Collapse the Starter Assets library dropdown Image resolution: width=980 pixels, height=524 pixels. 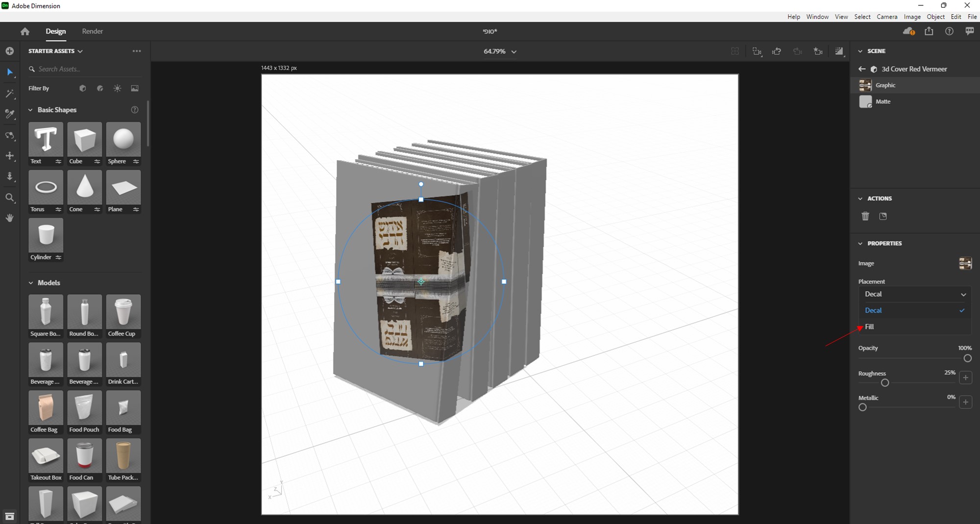pos(55,51)
